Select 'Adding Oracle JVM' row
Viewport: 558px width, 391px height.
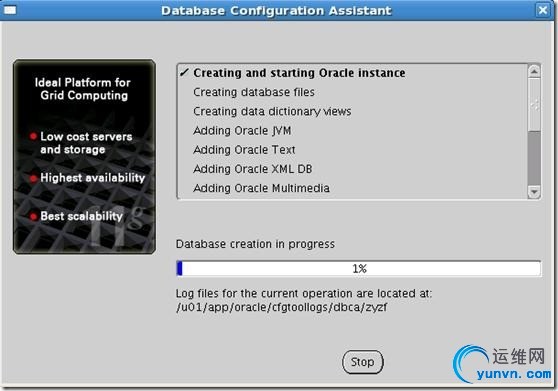(x=352, y=131)
